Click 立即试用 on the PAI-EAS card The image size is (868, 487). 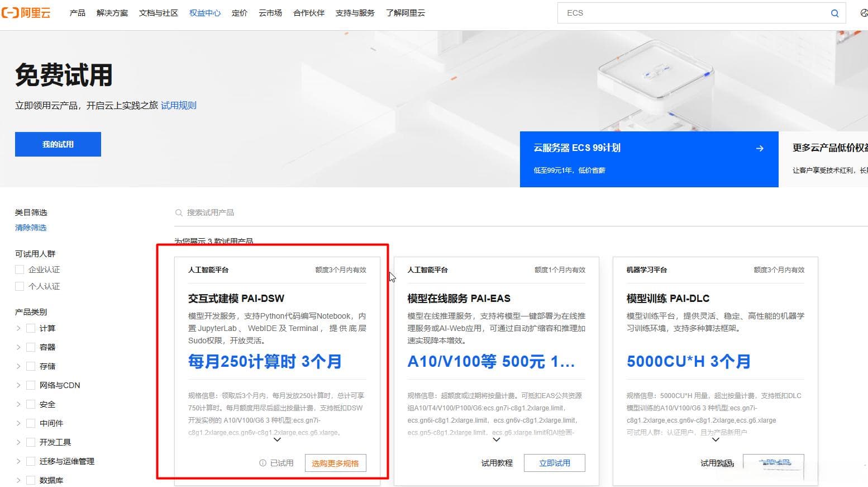[555, 463]
